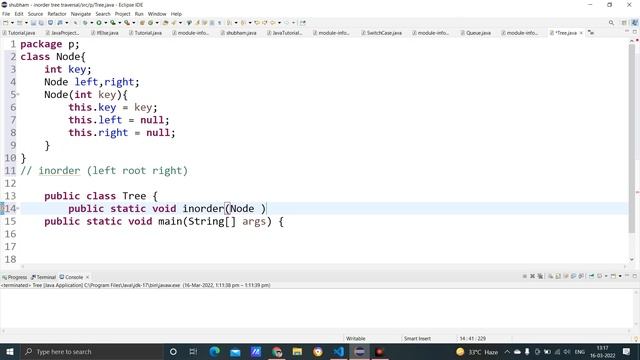This screenshot has height=360, width=640.
Task: Open the Source menu
Action: (x=35, y=14)
